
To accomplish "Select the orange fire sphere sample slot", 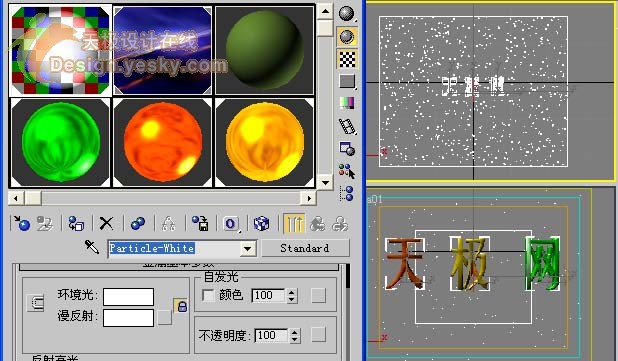I will pos(162,142).
